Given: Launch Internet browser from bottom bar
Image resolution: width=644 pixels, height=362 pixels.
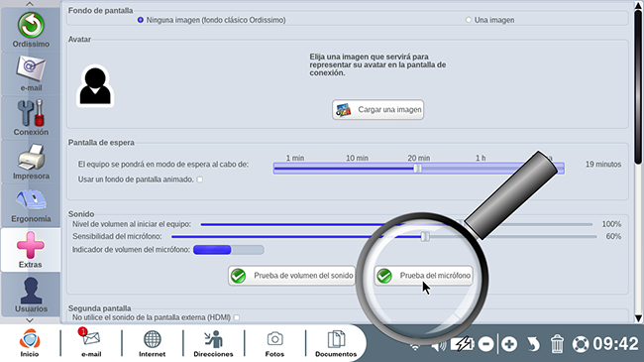Looking at the screenshot, I should coord(152,343).
